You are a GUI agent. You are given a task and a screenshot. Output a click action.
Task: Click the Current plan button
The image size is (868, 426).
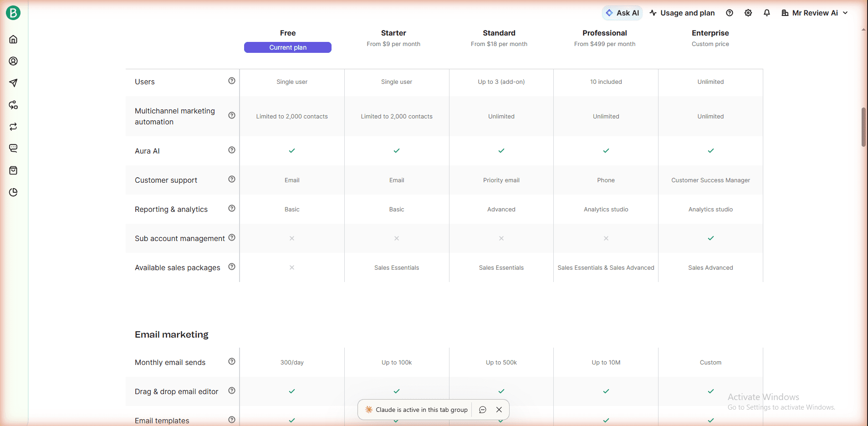click(x=288, y=47)
